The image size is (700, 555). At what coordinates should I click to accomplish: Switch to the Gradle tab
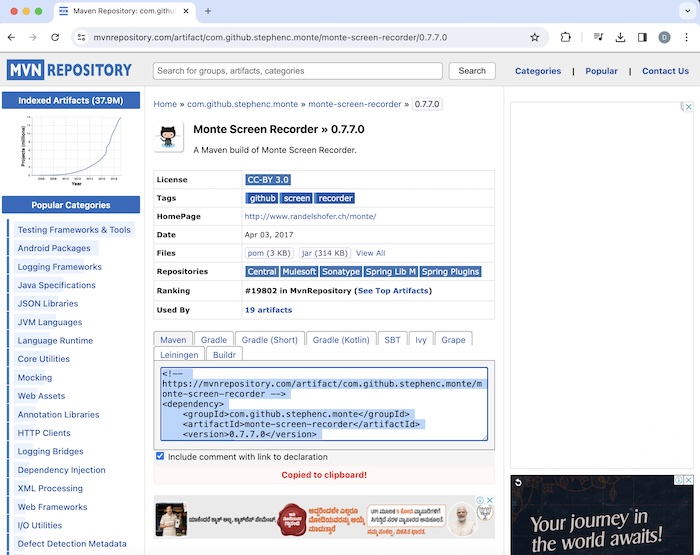pyautogui.click(x=213, y=340)
